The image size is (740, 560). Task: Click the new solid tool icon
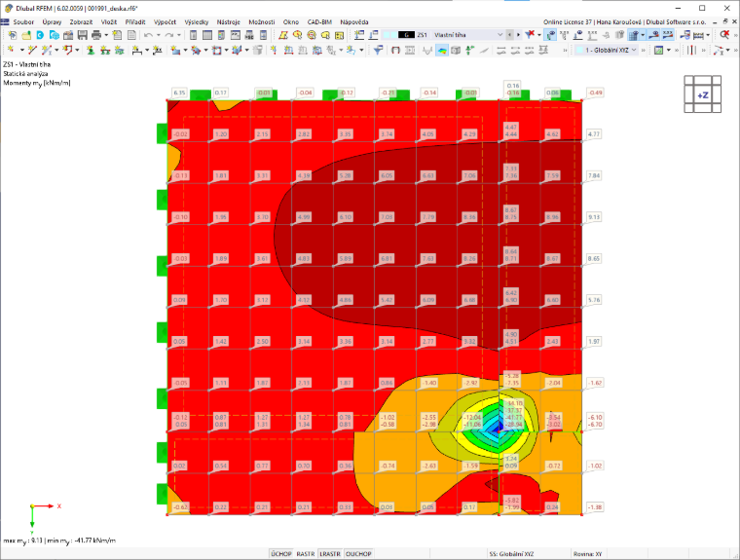[x=237, y=50]
